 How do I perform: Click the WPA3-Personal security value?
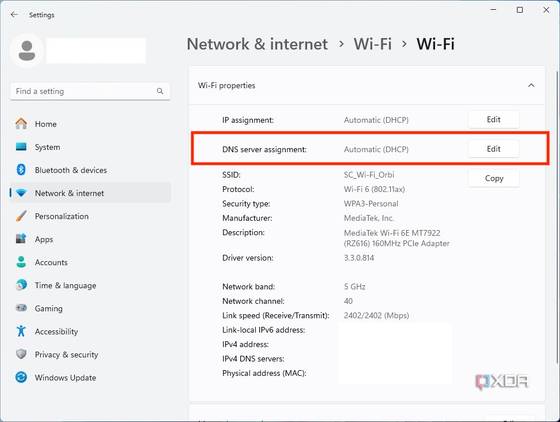tap(371, 204)
